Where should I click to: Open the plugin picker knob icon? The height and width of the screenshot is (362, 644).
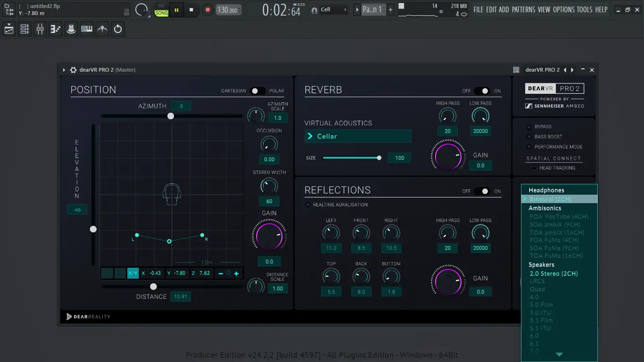point(71,29)
